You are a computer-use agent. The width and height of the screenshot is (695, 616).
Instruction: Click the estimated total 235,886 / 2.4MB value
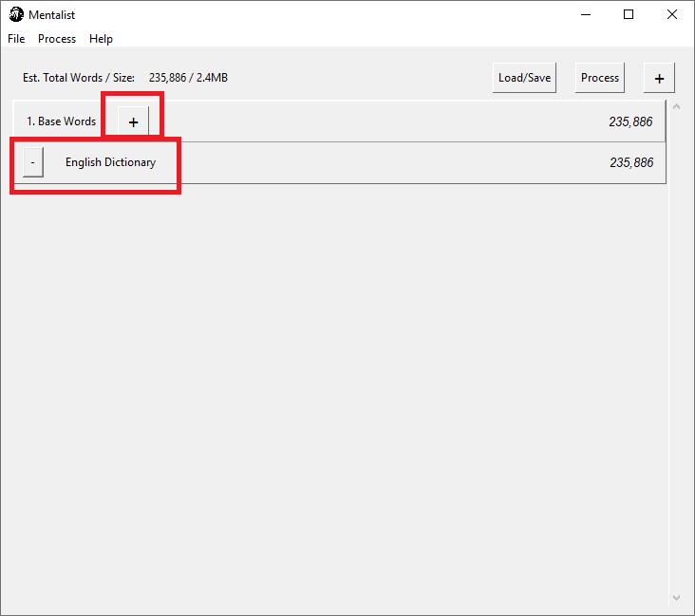(x=188, y=78)
